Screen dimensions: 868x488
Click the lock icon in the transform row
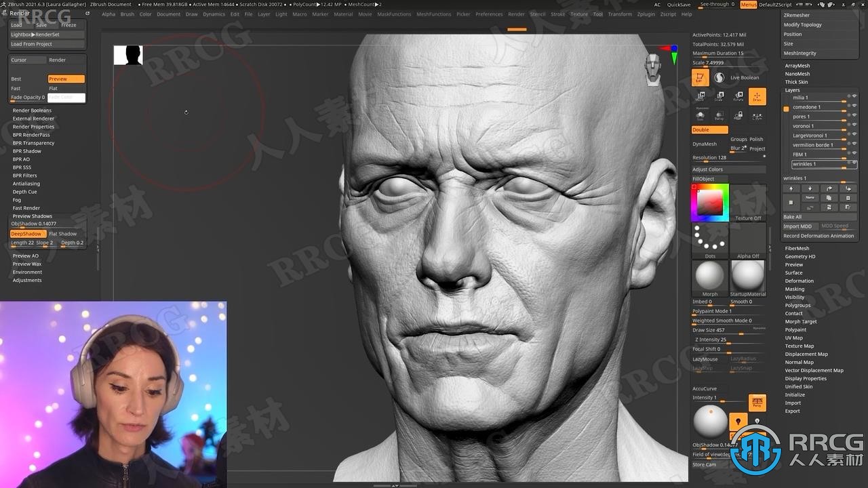click(738, 116)
